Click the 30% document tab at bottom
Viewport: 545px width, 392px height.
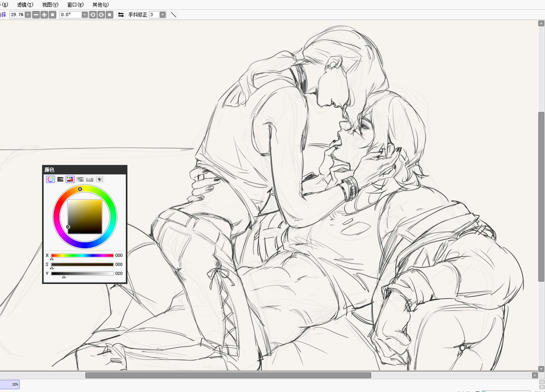click(x=10, y=385)
